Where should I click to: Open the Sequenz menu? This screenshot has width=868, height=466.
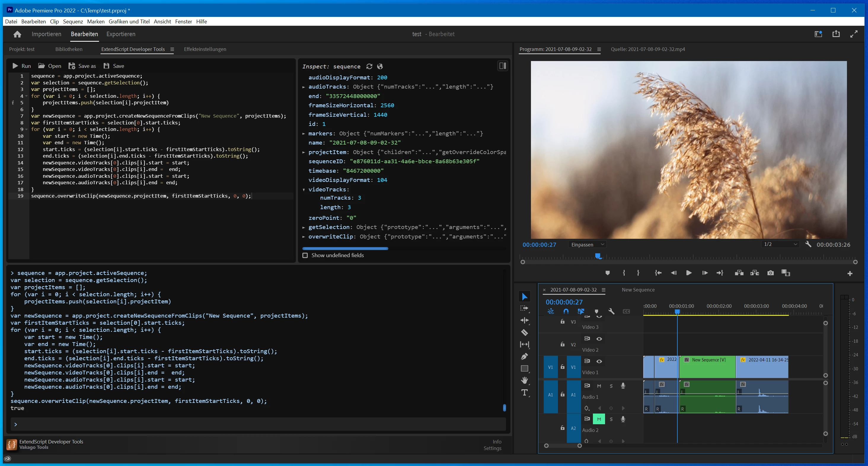[73, 22]
